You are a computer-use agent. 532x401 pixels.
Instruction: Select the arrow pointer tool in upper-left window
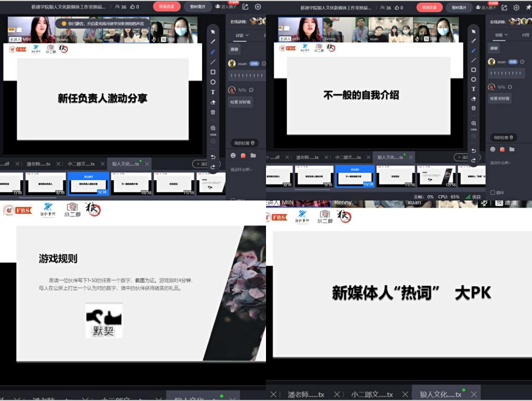coord(213,32)
